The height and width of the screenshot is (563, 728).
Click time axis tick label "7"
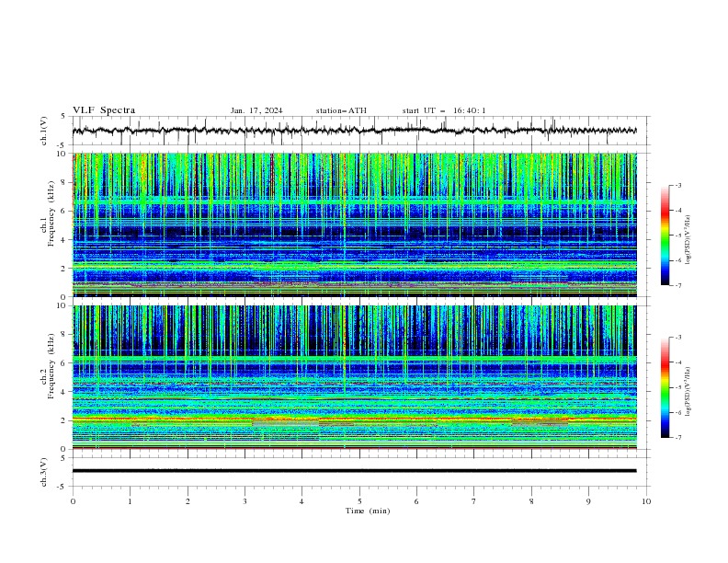474,501
